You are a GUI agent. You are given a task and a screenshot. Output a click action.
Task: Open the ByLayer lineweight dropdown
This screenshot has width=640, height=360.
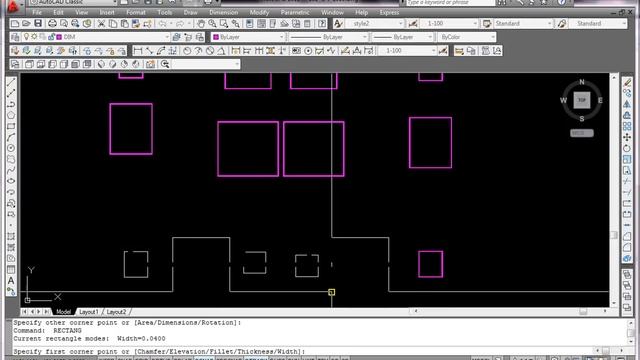(x=429, y=37)
